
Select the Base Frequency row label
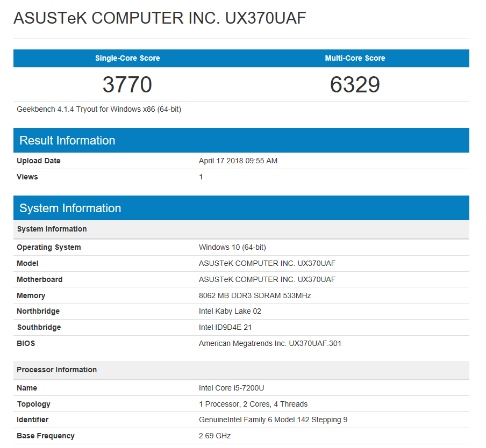coord(46,436)
